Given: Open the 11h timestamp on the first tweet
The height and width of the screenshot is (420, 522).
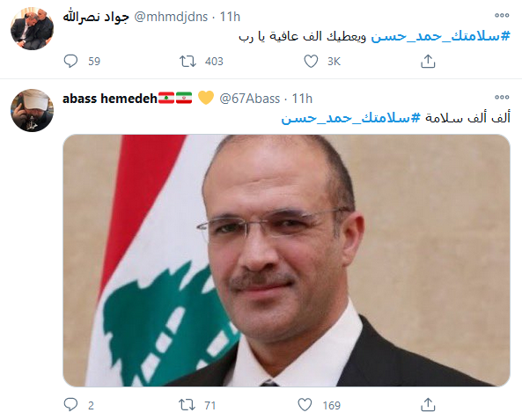Looking at the screenshot, I should click(x=230, y=17).
